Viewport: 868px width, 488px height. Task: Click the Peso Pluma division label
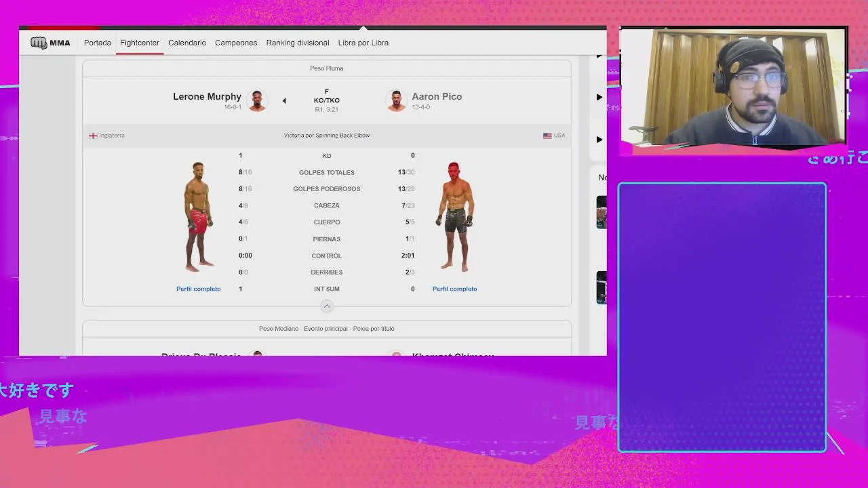click(327, 68)
